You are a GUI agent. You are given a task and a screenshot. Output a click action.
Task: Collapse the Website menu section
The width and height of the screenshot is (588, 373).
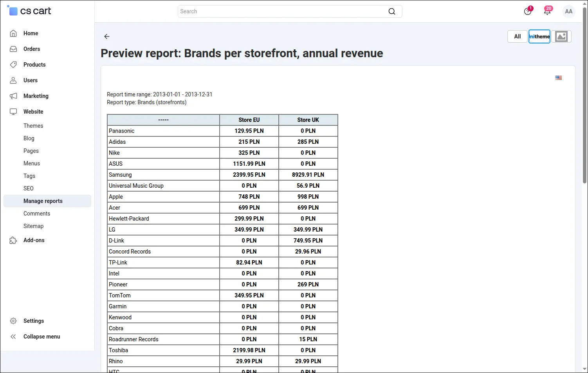tap(33, 112)
